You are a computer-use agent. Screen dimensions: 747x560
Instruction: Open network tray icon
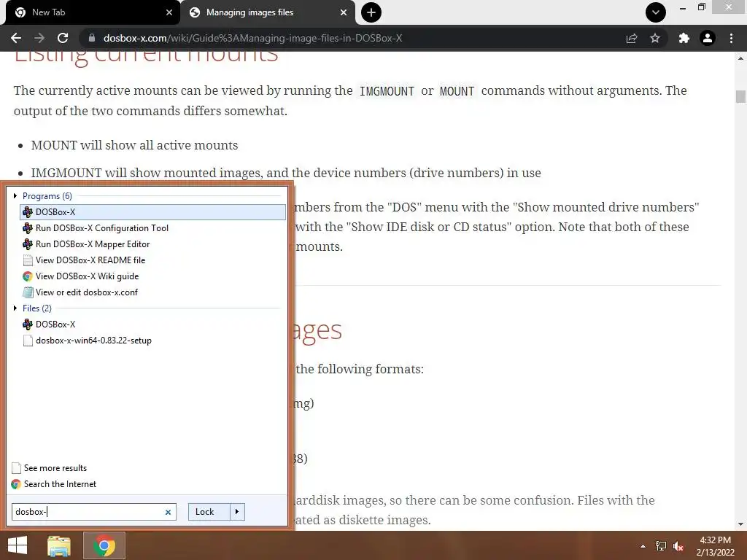point(661,546)
